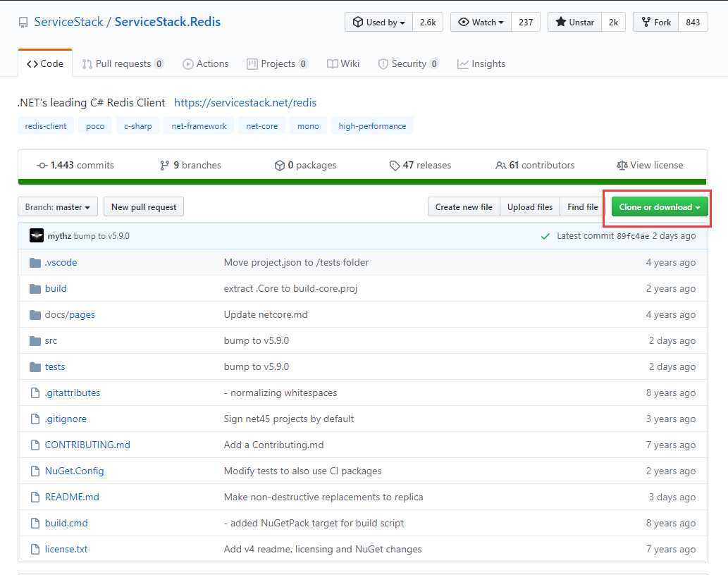Click the commits history icon

pos(42,166)
